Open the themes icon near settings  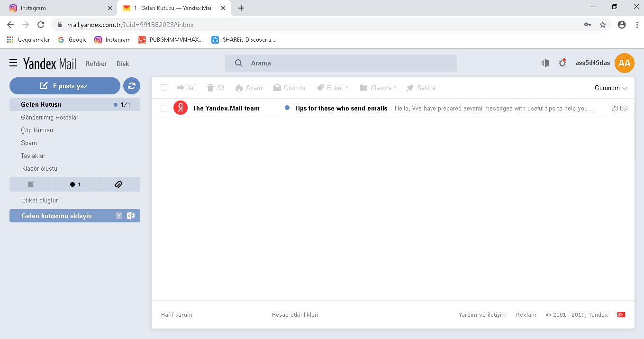pos(545,63)
